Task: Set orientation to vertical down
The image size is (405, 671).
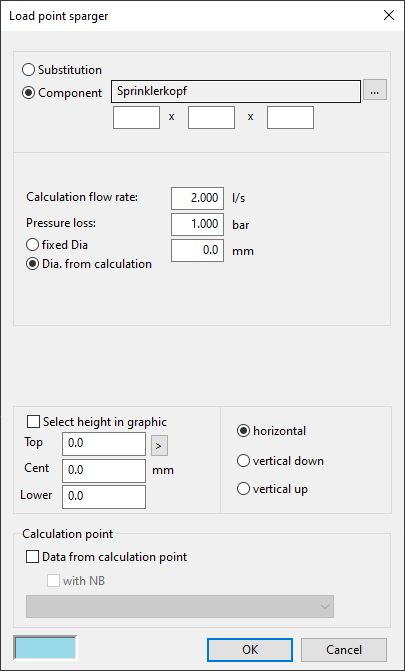Action: click(x=280, y=461)
